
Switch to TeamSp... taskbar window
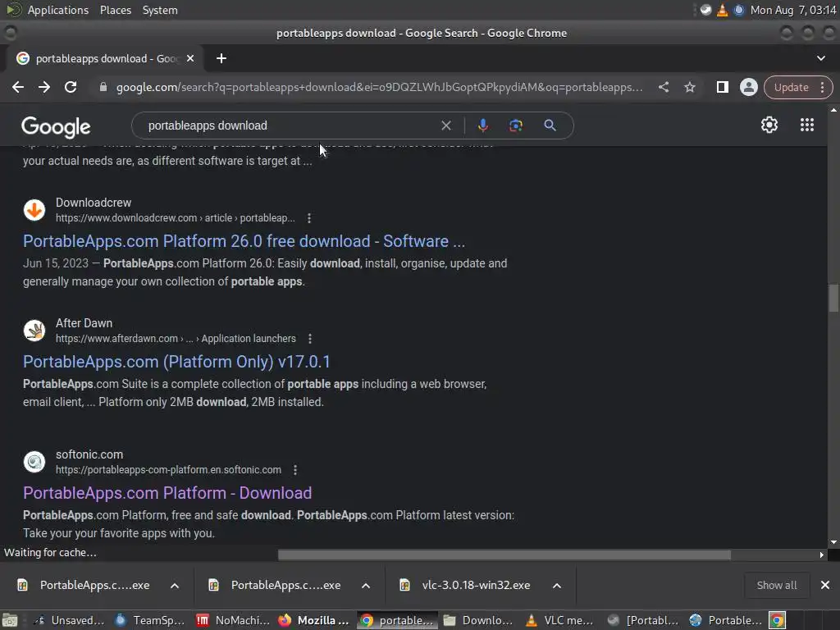151,620
